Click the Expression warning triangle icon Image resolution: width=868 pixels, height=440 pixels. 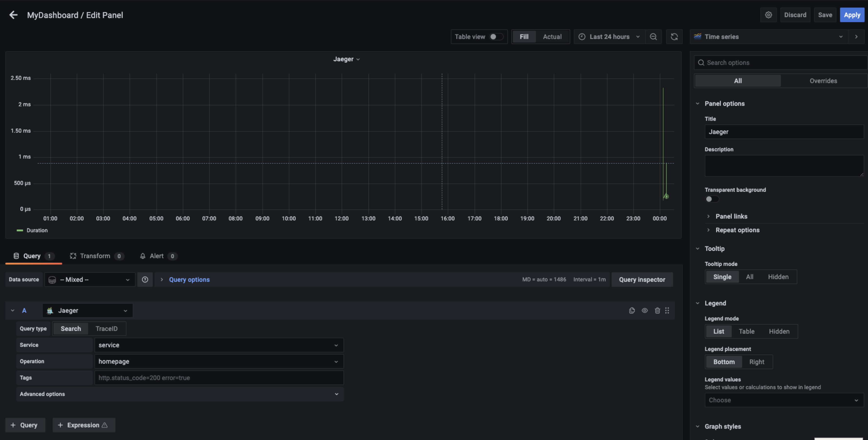(x=104, y=425)
